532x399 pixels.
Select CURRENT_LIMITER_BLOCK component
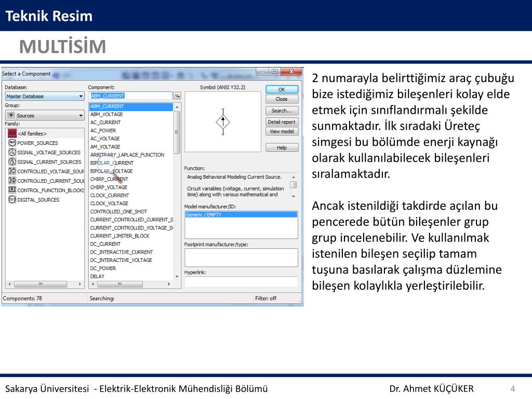tap(131, 236)
